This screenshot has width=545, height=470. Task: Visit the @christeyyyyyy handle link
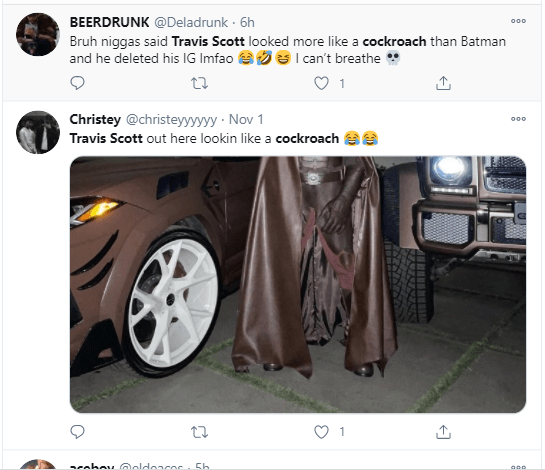(x=171, y=120)
